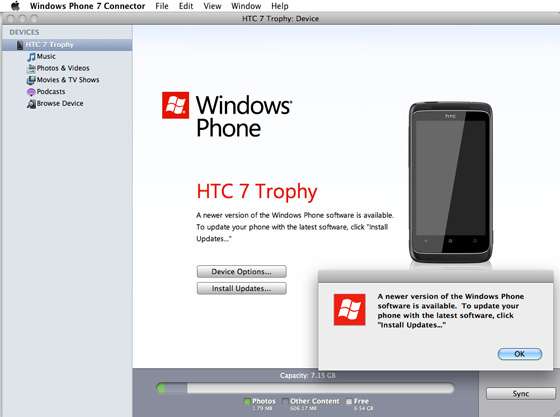Select the Movies & TV Shows label
The height and width of the screenshot is (417, 560).
(x=68, y=80)
